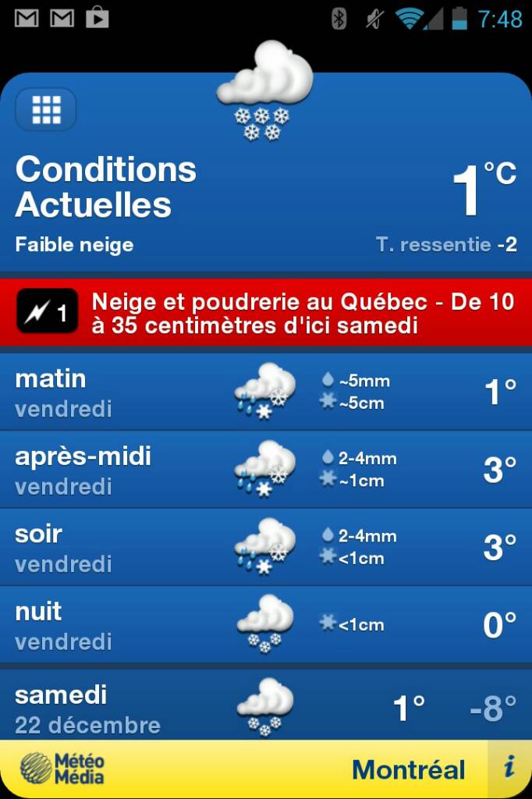
Task: Open the grid menu button
Action: pos(46,110)
